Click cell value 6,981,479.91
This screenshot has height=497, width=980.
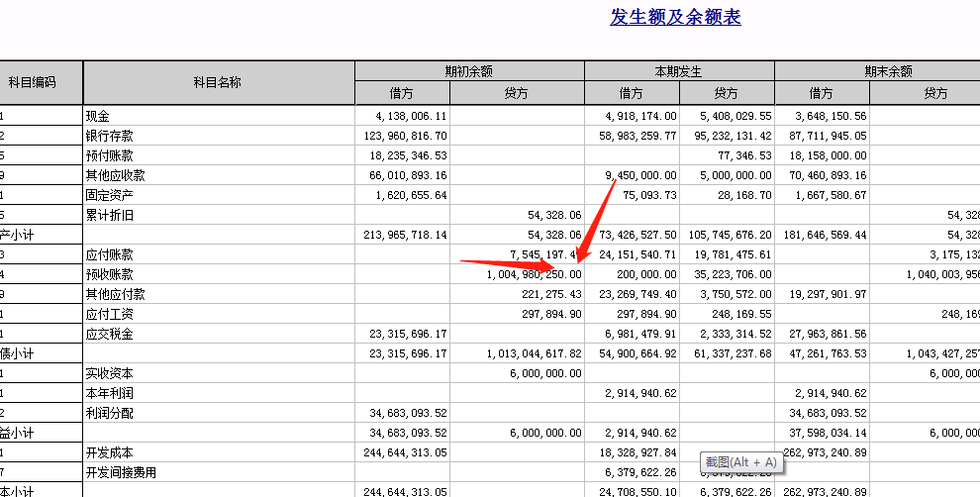(640, 334)
